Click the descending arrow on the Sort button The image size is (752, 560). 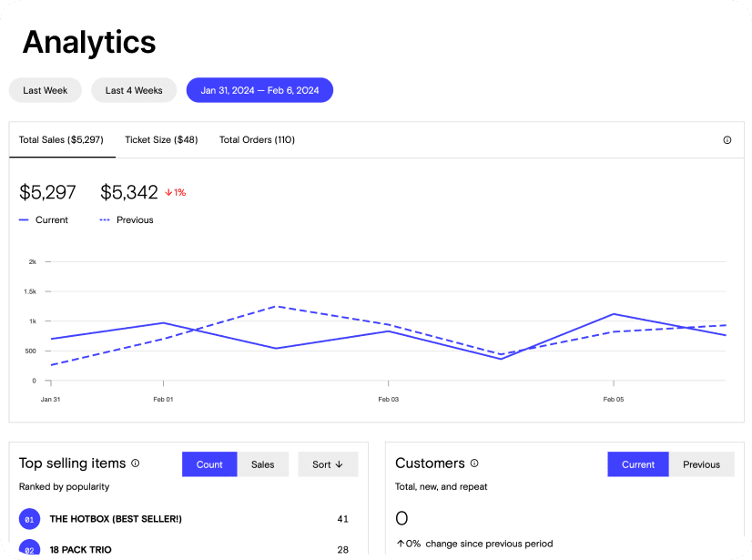338,464
